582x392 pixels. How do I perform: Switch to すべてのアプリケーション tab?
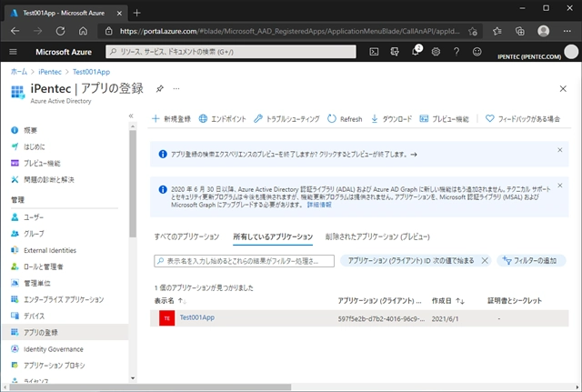(186, 236)
